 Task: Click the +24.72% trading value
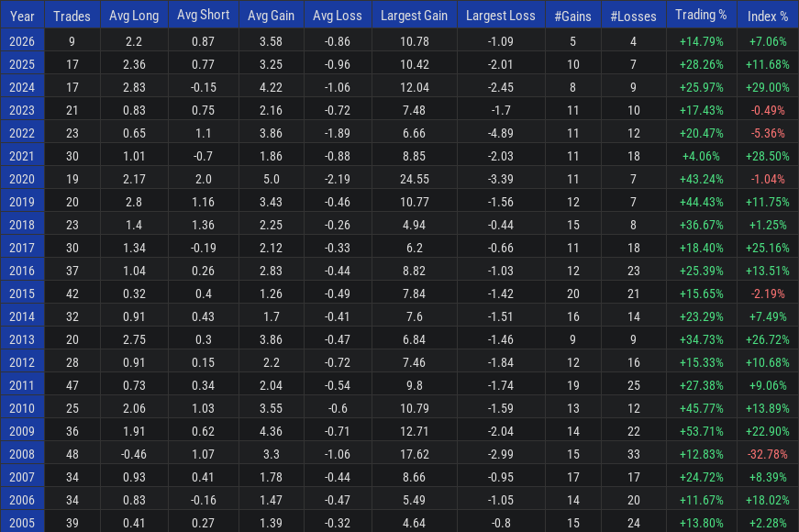tap(701, 477)
